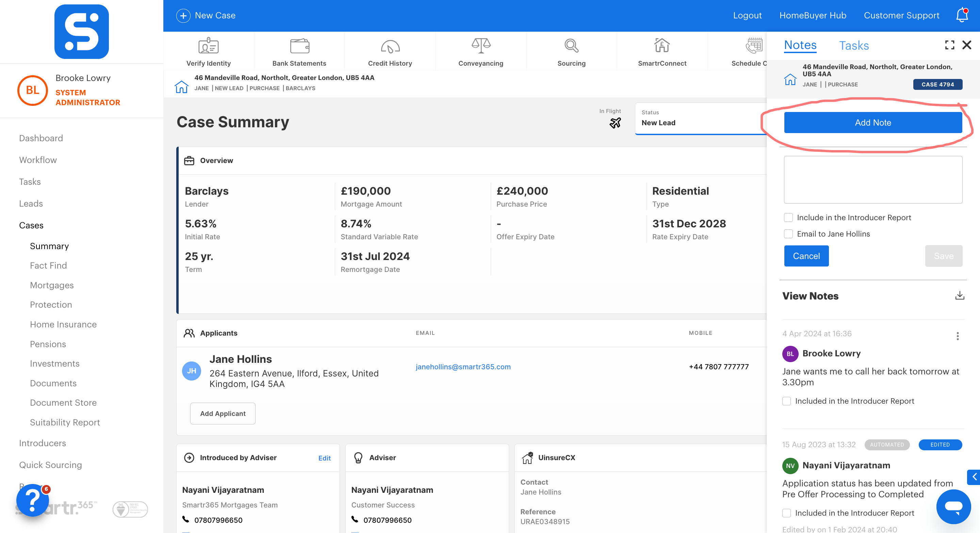Tick Email to Jane Hollins checkbox
Viewport: 980px width, 533px height.
click(788, 234)
